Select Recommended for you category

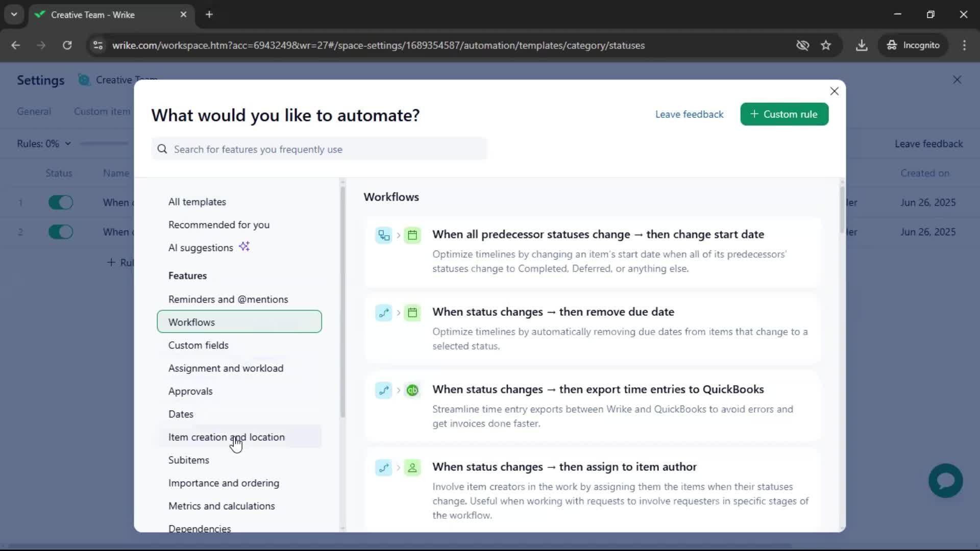(239, 224)
